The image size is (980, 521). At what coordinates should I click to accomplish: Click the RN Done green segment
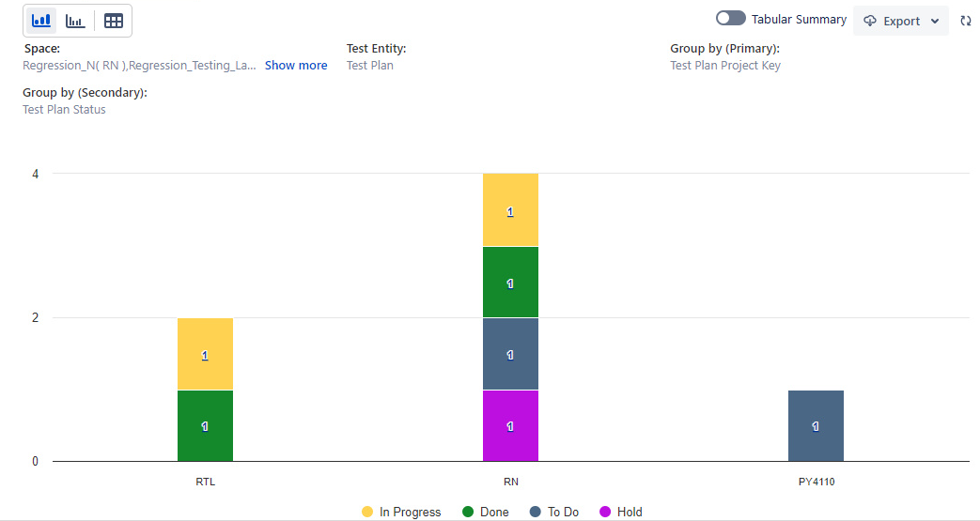510,282
